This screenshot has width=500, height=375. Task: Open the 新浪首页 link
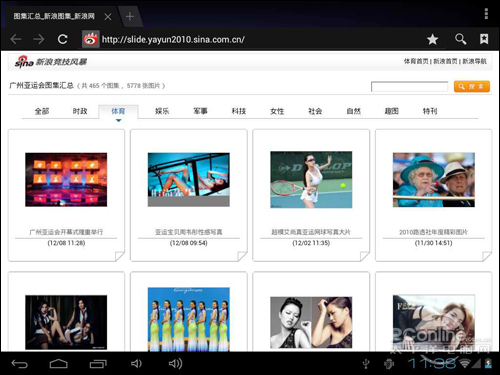pos(445,61)
